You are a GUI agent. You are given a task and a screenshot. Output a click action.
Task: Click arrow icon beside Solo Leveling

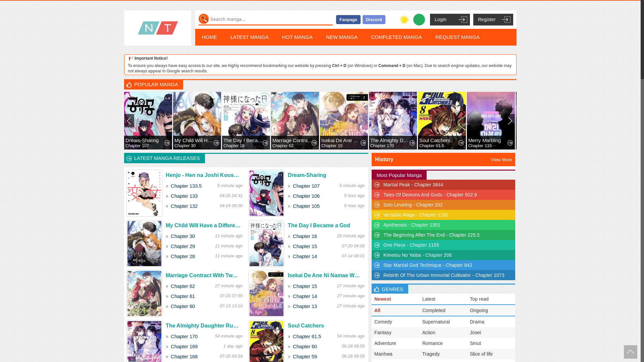pos(377,205)
